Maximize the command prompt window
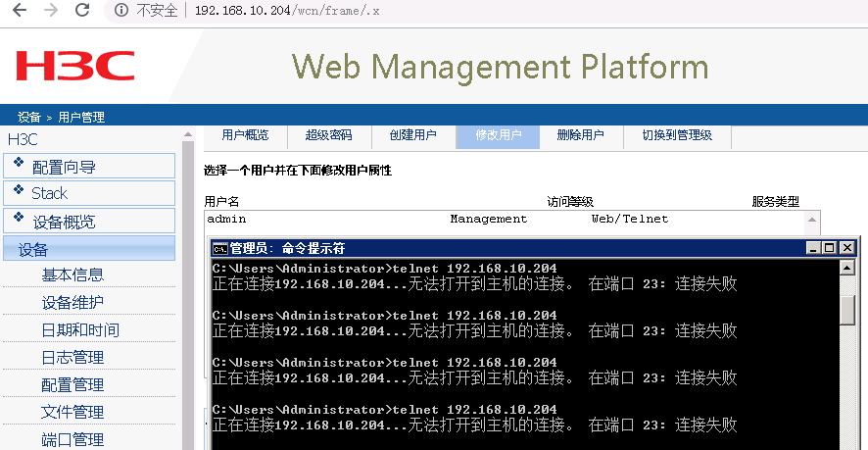868x450 pixels. (x=829, y=248)
